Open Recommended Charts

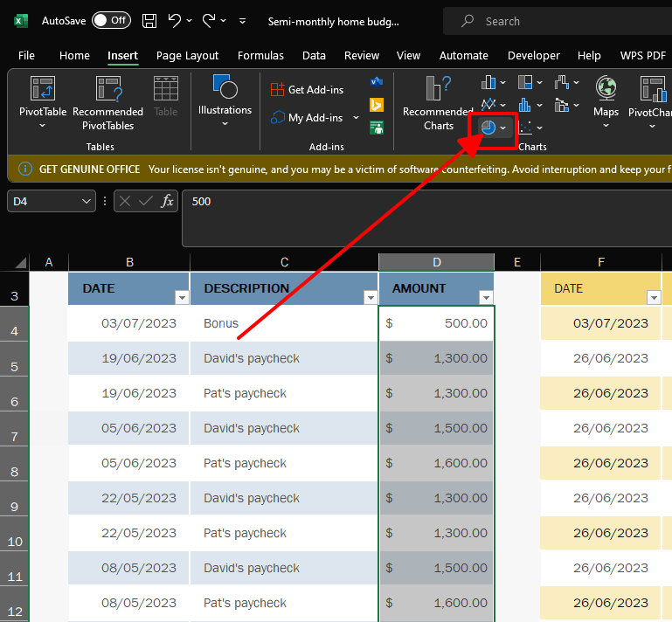point(438,90)
